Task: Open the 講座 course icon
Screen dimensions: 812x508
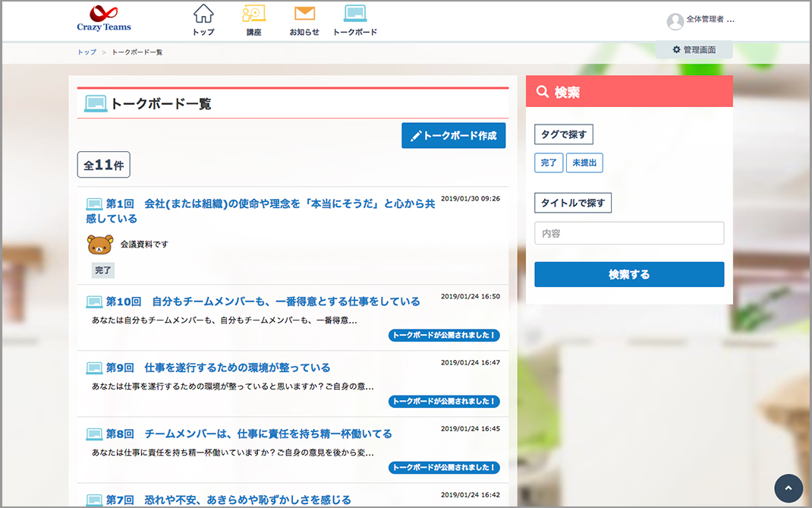Action: (x=253, y=14)
